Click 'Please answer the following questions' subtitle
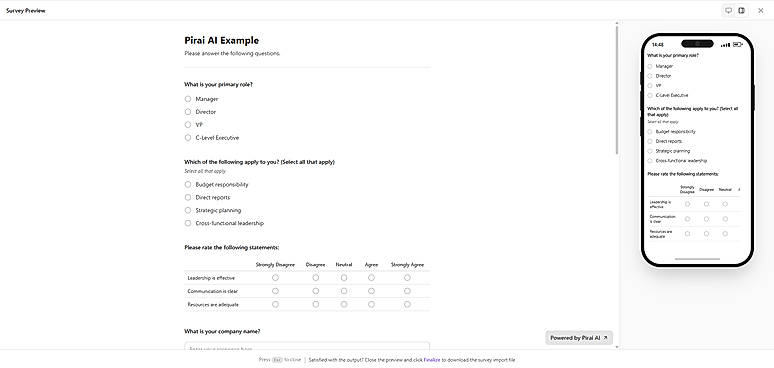 pyautogui.click(x=232, y=53)
